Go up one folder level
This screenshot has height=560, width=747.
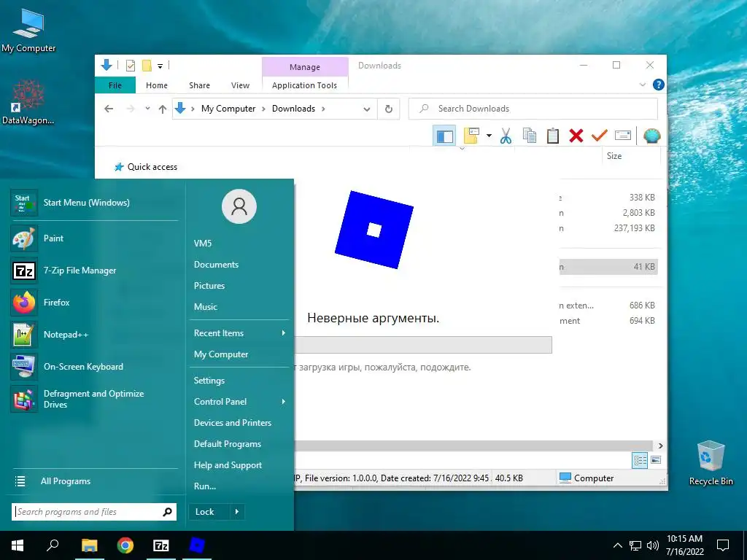163,109
